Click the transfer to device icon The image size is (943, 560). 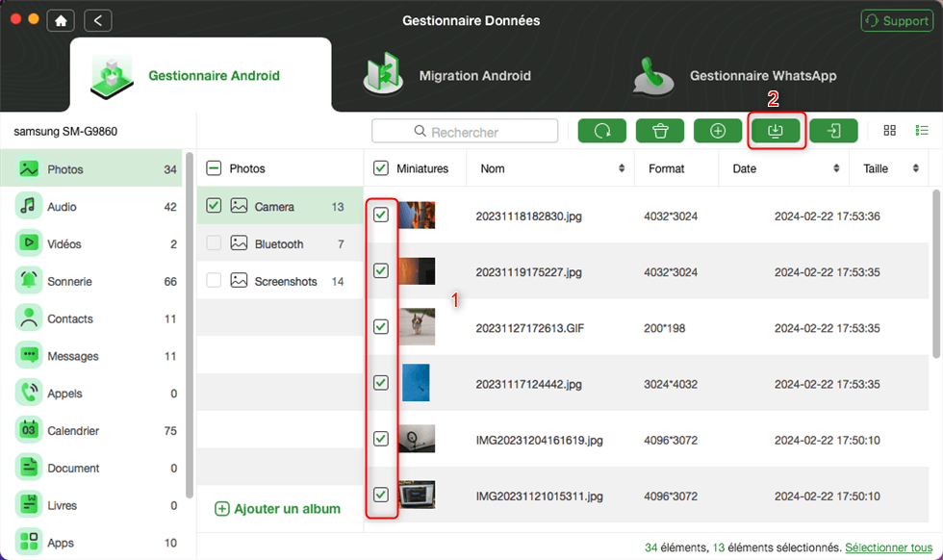point(833,131)
